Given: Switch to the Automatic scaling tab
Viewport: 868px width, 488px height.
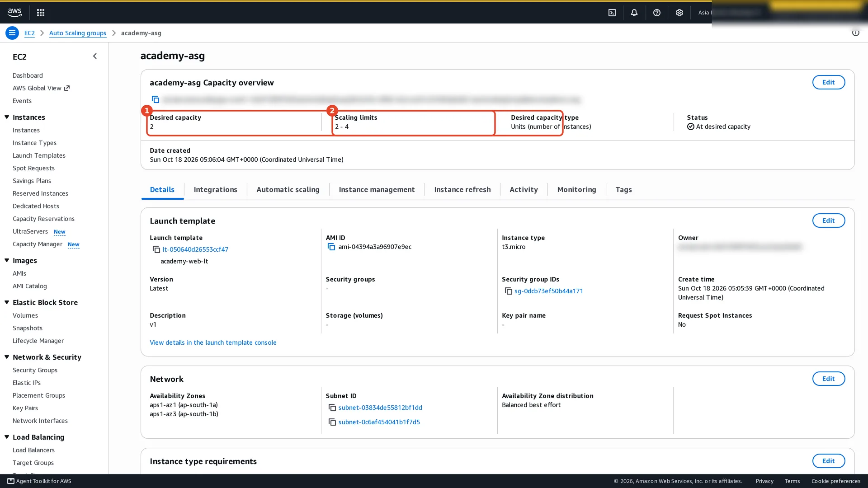Looking at the screenshot, I should pyautogui.click(x=288, y=190).
